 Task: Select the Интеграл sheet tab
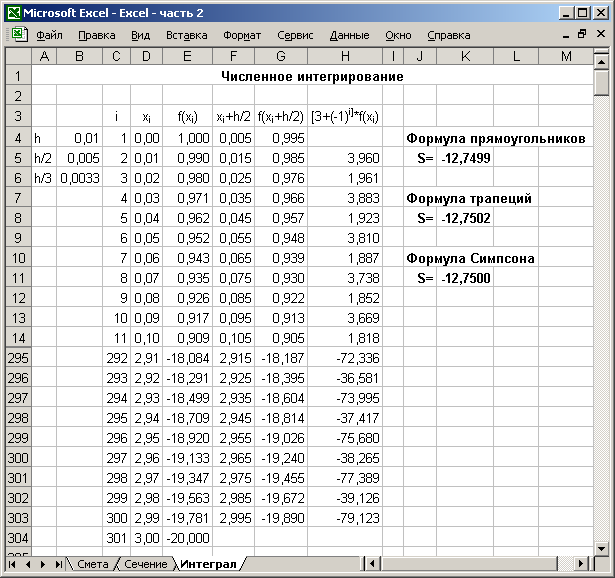pyautogui.click(x=208, y=564)
